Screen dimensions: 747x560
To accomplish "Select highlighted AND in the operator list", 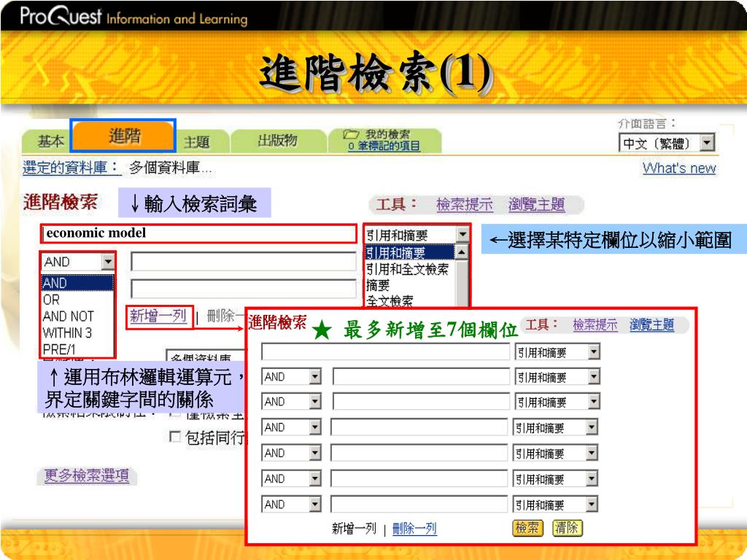I will point(77,283).
